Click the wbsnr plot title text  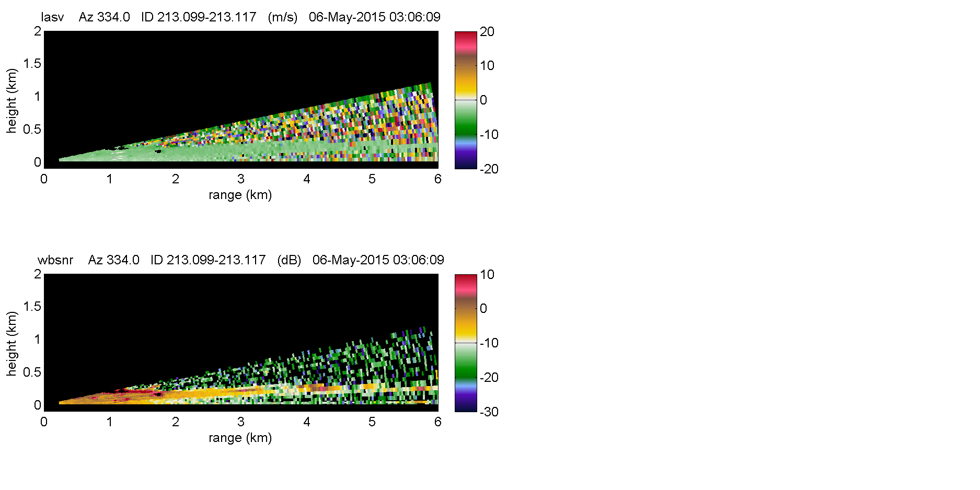(241, 260)
